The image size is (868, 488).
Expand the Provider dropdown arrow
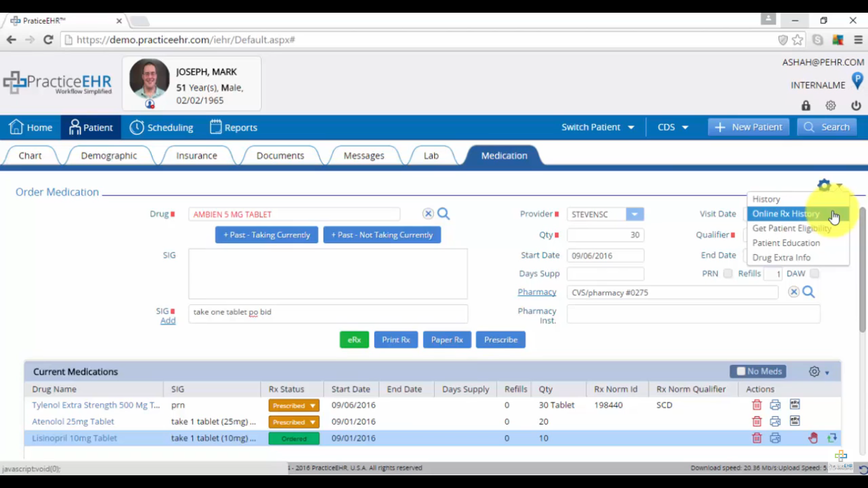pyautogui.click(x=634, y=215)
